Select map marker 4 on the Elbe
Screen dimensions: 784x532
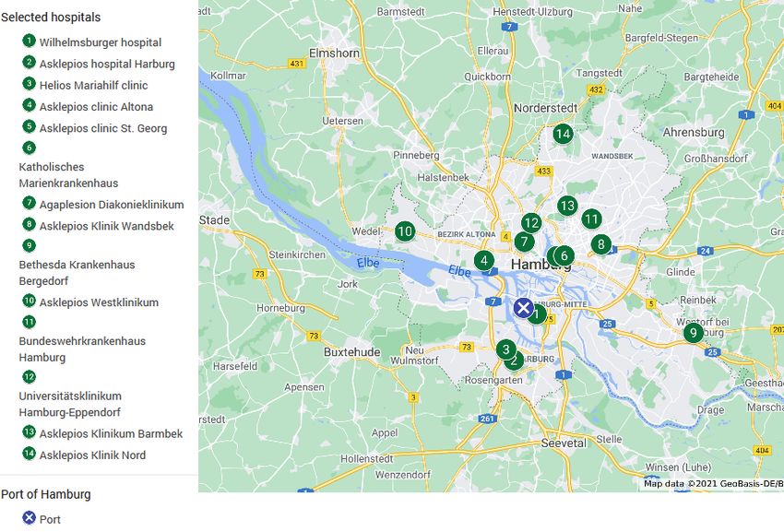pos(483,260)
